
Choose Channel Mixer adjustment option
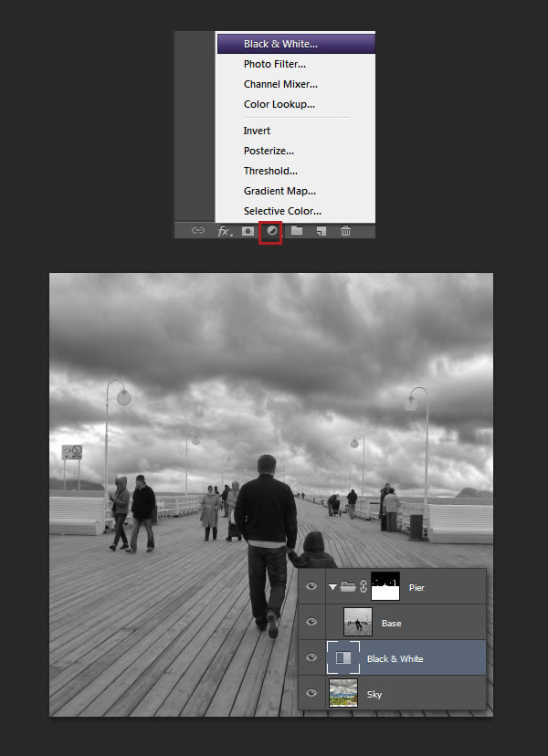click(x=280, y=84)
